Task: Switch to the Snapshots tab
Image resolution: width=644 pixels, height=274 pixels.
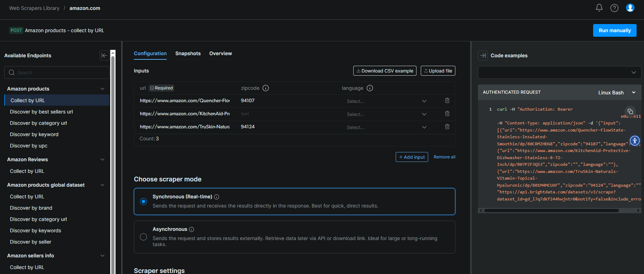Action: point(188,54)
